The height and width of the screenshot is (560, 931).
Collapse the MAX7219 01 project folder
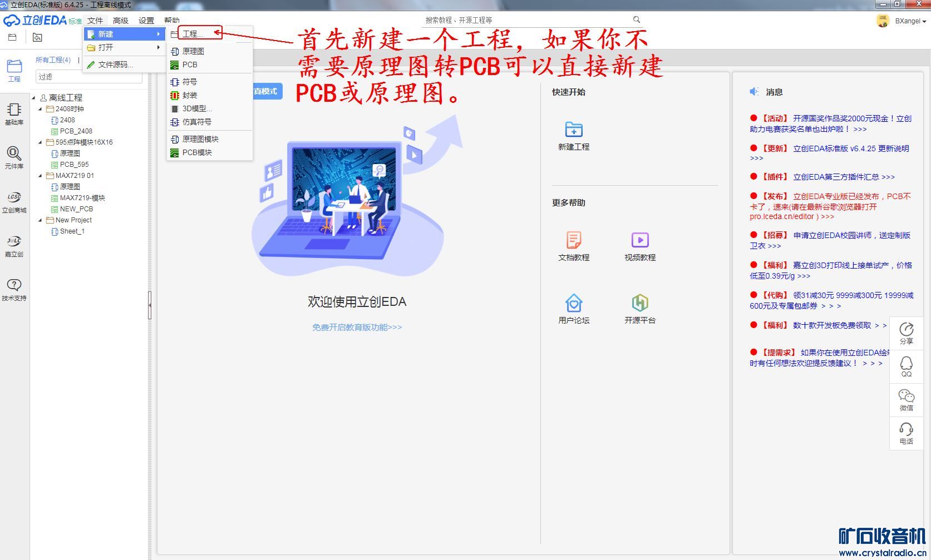40,176
